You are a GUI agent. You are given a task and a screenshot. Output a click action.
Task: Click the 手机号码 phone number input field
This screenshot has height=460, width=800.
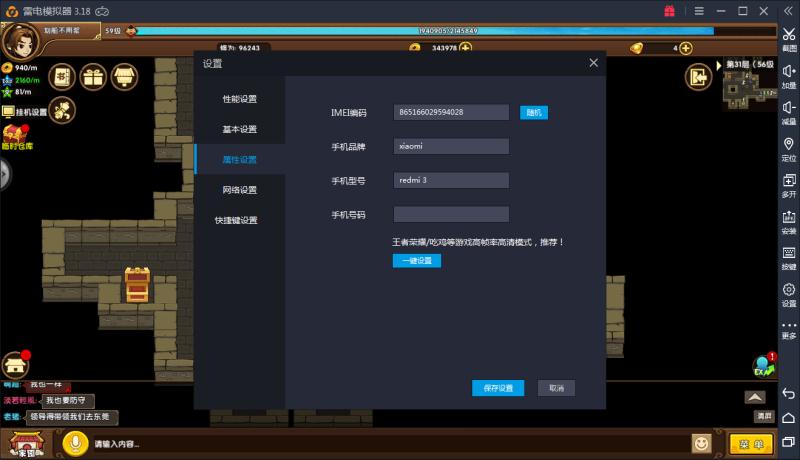[x=451, y=214]
